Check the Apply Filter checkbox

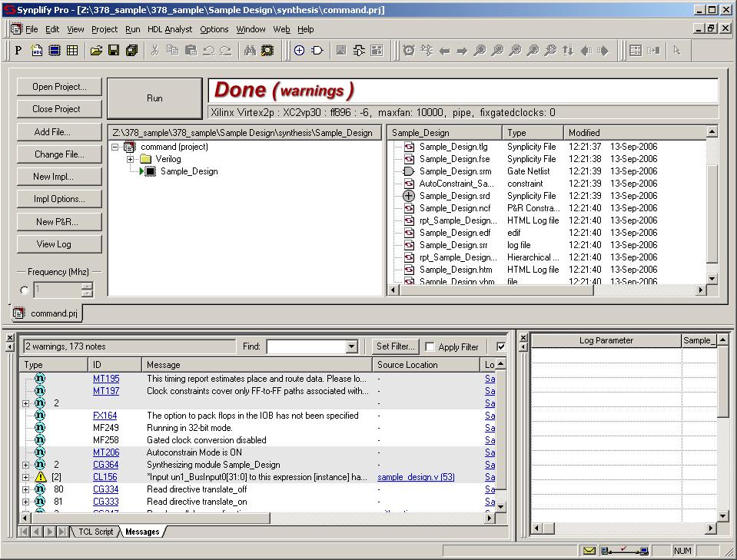(x=429, y=346)
